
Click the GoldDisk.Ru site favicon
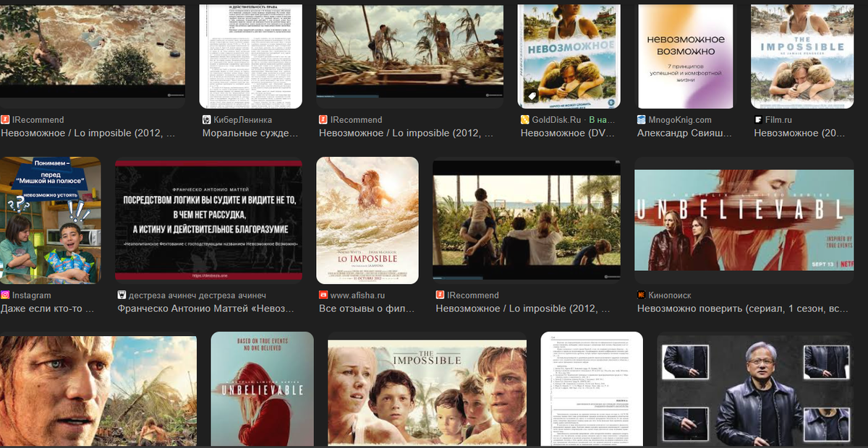point(525,120)
